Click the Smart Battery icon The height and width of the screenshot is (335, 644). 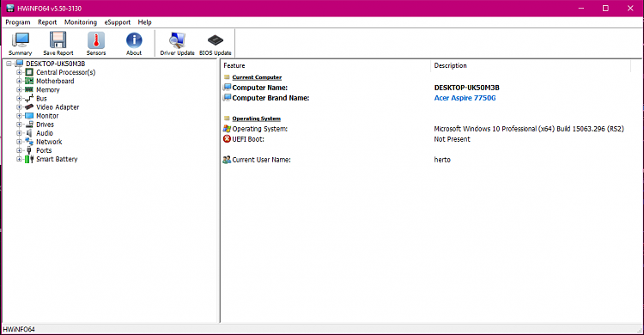point(29,159)
